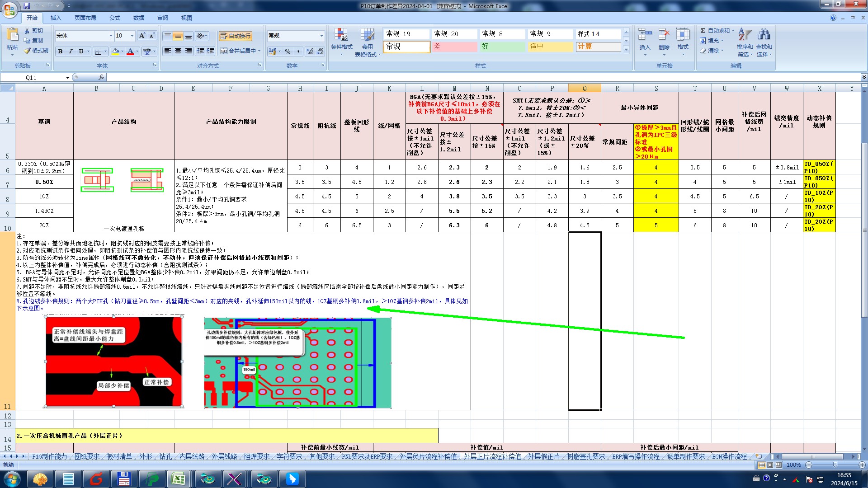Click the insert function fx icon

click(101, 78)
